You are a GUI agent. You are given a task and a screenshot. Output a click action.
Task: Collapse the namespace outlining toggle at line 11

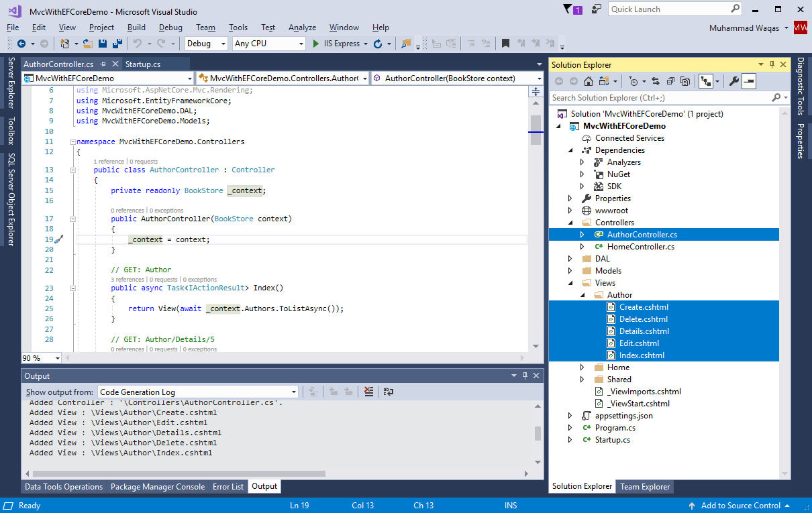[72, 142]
